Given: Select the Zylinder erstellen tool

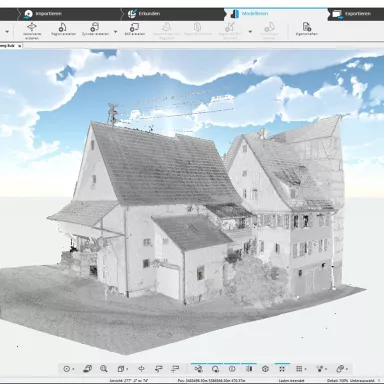Looking at the screenshot, I should (x=95, y=29).
